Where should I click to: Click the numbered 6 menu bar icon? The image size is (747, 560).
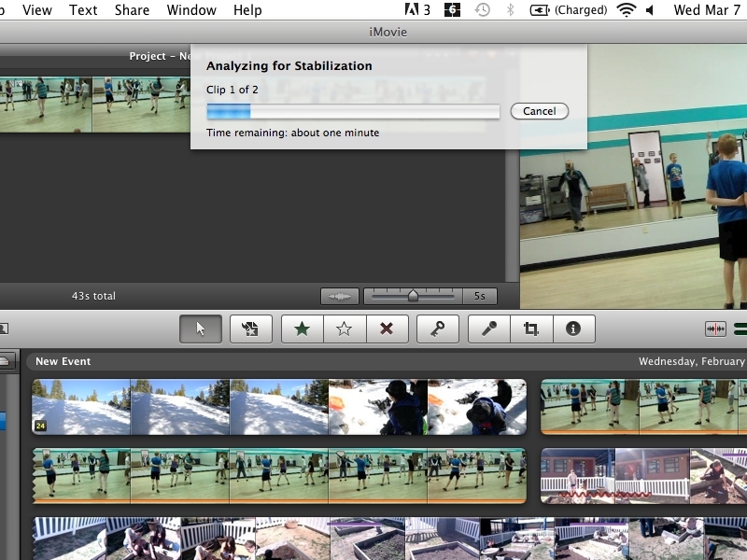point(452,10)
